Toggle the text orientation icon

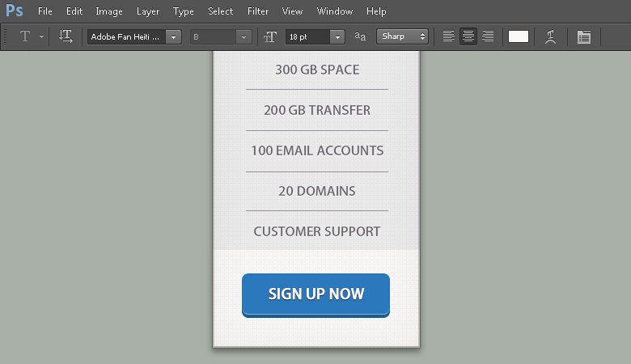tap(66, 36)
